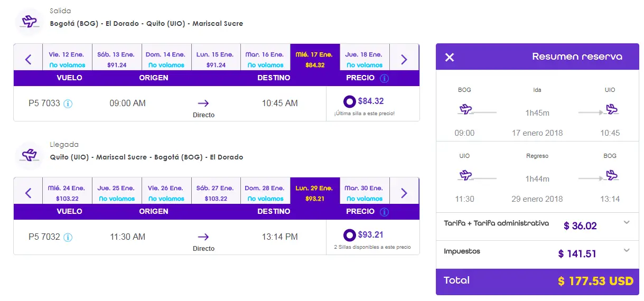Pick Sáb. 27 Ene. return date tab

216,193
